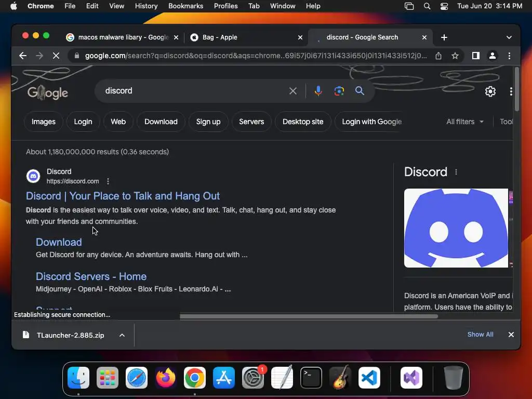The image size is (532, 399).
Task: Stop loading the page with the X button
Action: click(56, 56)
